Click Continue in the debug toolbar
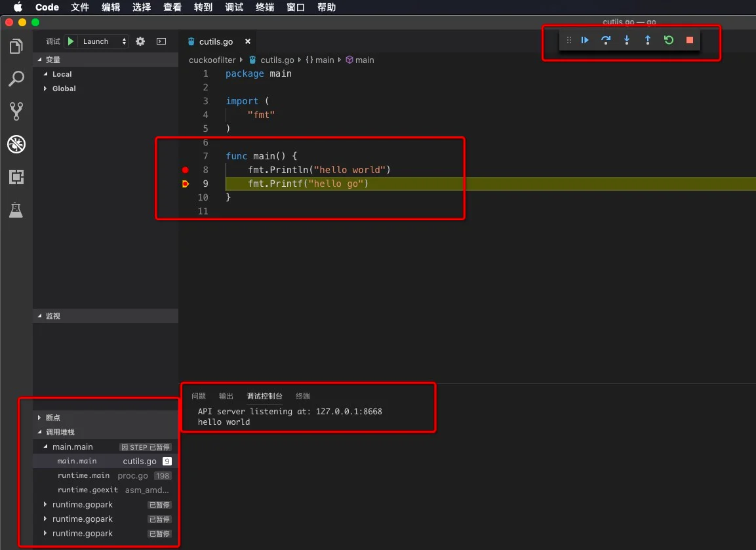This screenshot has width=756, height=550. (x=585, y=41)
